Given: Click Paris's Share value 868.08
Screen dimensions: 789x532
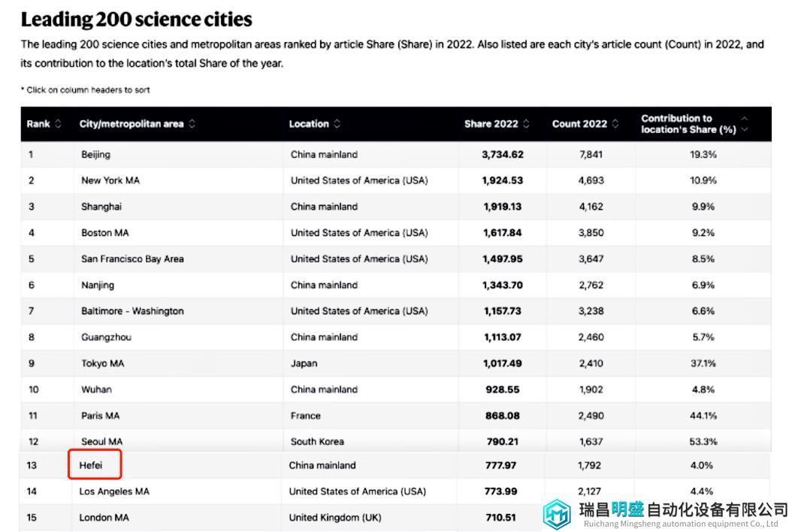Looking at the screenshot, I should coord(502,416).
